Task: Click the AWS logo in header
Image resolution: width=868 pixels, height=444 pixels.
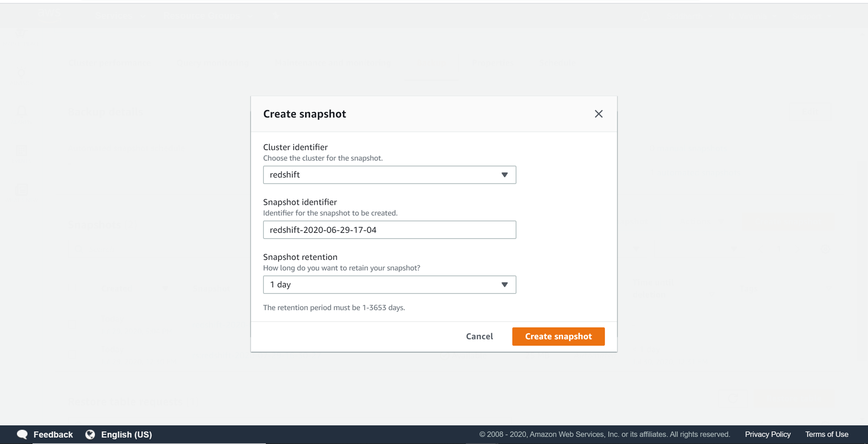Action: click(x=48, y=14)
